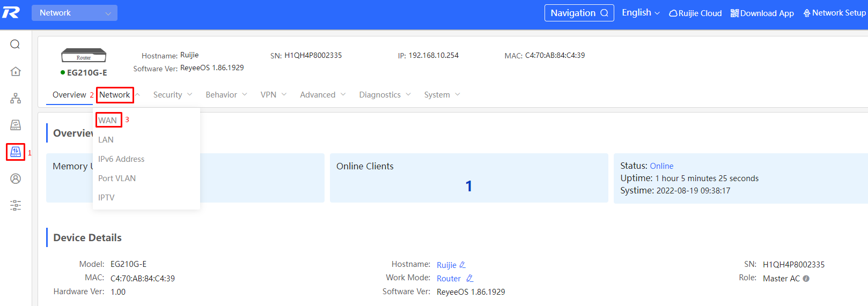Click SN value in Device Details
Viewport: 868px width, 306px height.
(793, 265)
